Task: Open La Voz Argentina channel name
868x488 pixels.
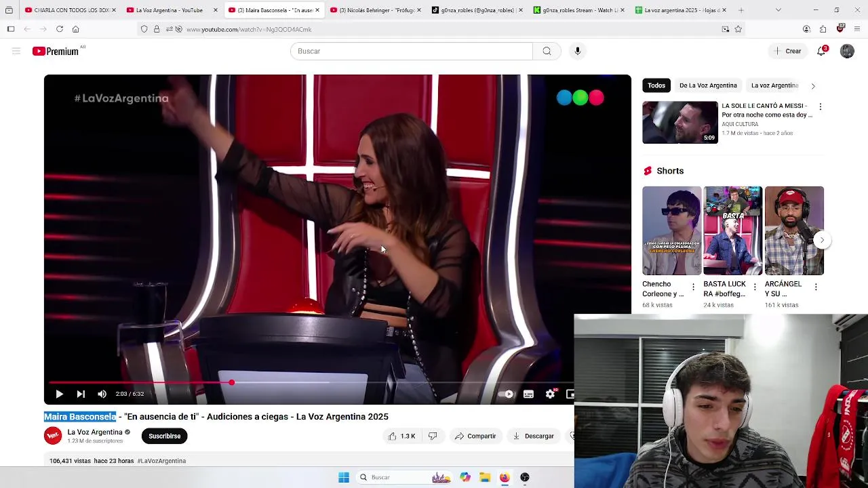Action: [95, 432]
